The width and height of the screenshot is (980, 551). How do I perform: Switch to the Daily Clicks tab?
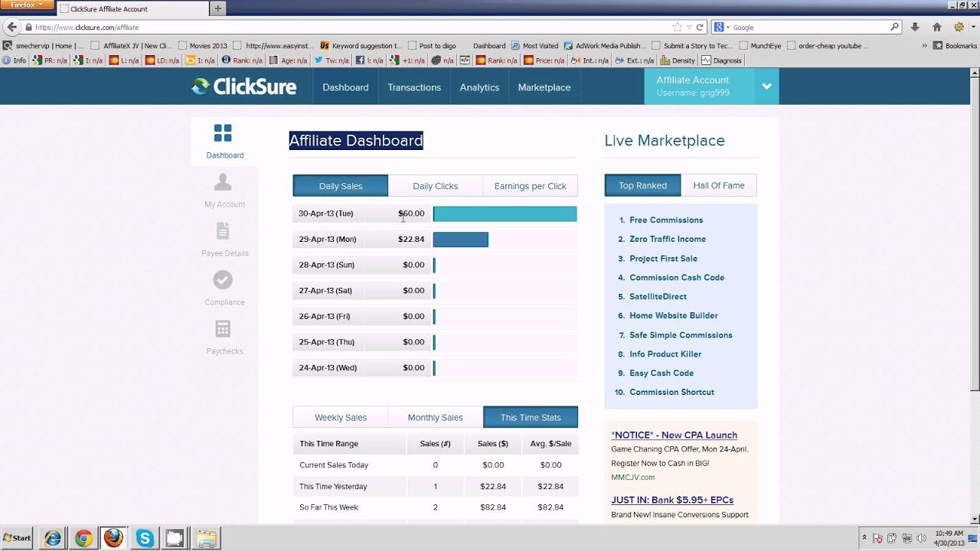coord(436,186)
